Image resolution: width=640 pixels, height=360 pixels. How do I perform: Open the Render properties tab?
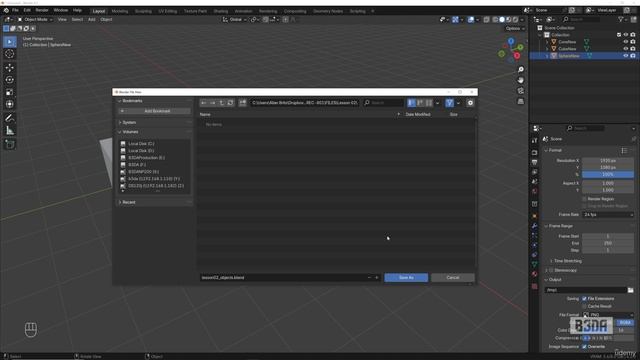[534, 153]
